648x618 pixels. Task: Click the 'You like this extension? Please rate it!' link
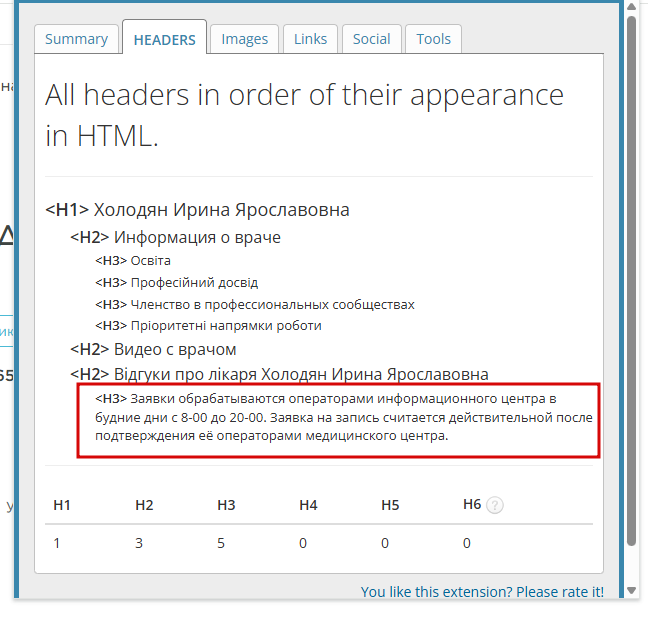pyautogui.click(x=482, y=592)
